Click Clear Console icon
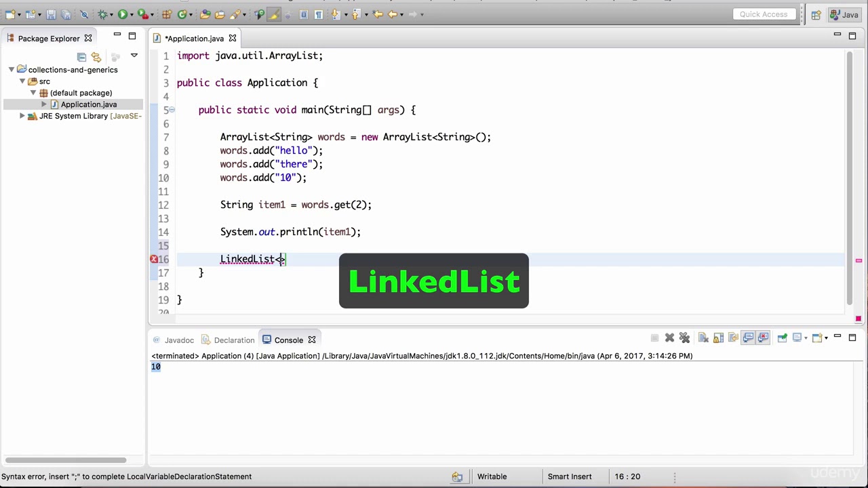This screenshot has width=868, height=488. point(703,338)
